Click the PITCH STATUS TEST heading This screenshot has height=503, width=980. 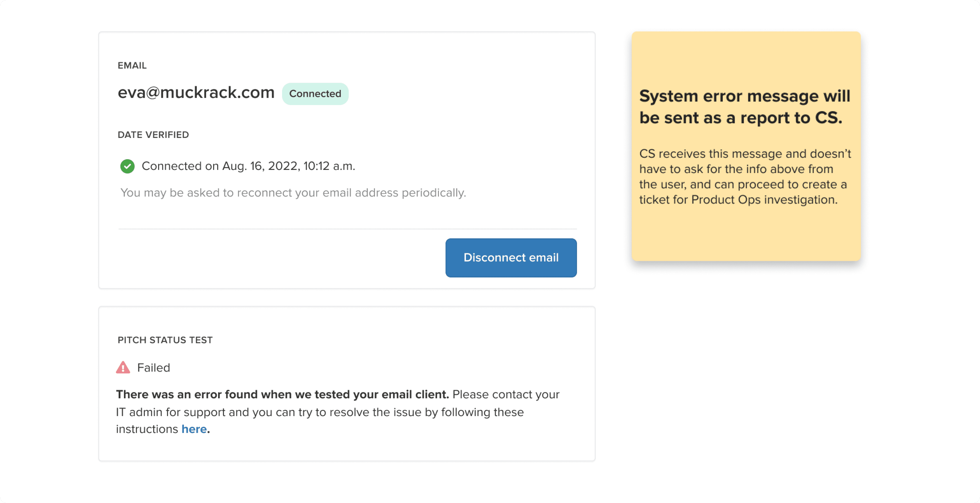coord(165,340)
